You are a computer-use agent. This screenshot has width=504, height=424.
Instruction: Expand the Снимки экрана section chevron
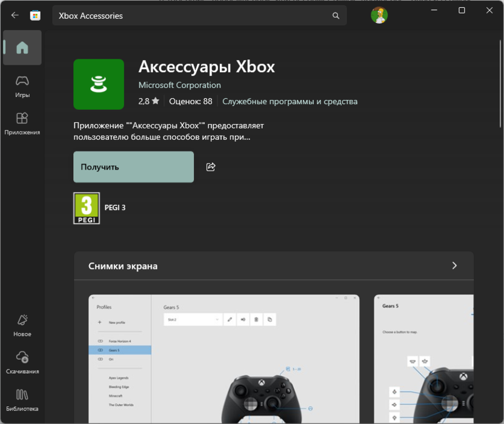[x=454, y=265]
